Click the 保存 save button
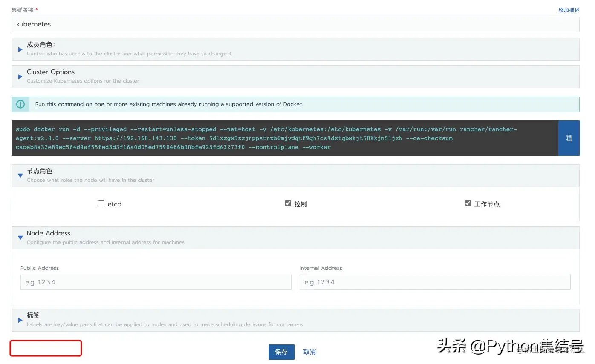The width and height of the screenshot is (595, 364). (x=281, y=352)
